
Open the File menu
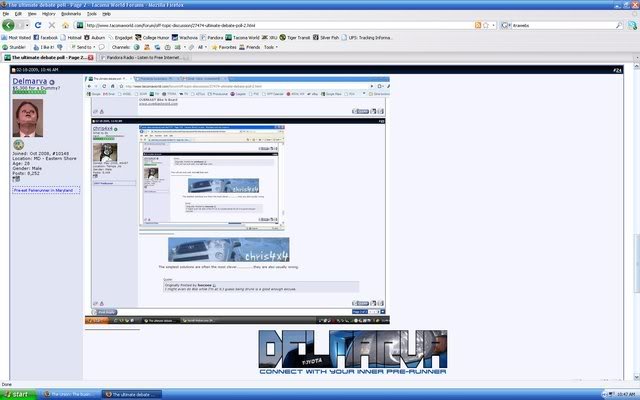coord(6,14)
